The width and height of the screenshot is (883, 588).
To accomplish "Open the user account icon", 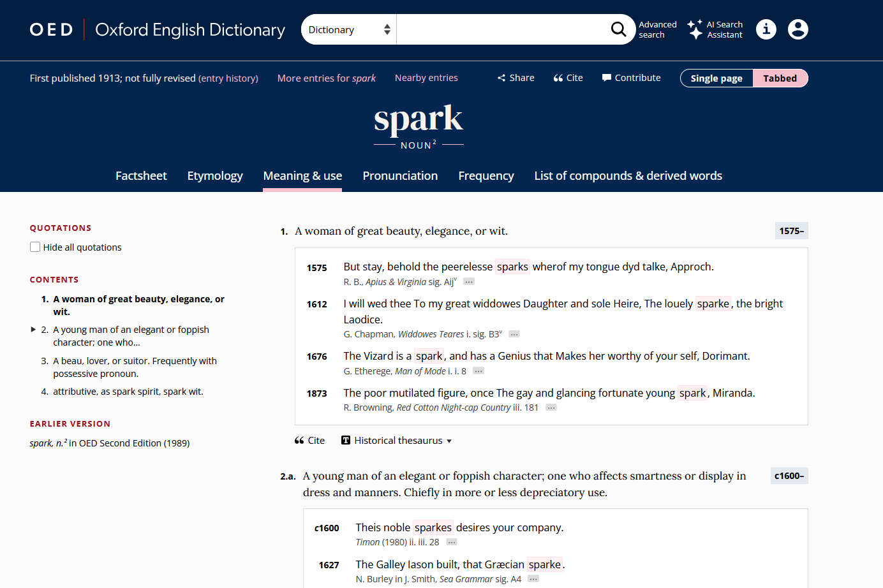I will click(x=798, y=29).
